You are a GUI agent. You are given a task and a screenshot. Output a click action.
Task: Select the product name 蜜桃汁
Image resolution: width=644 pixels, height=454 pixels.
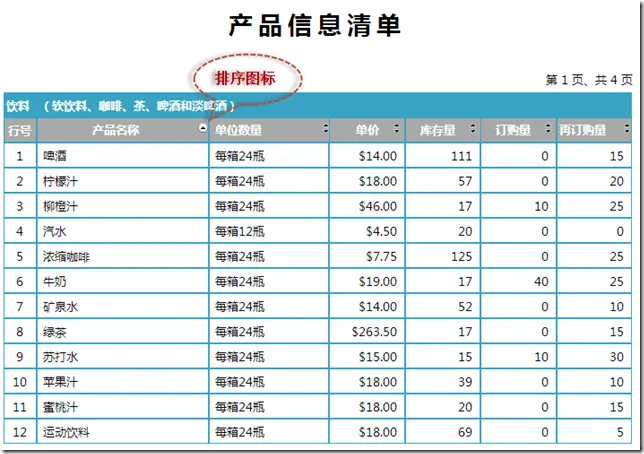tap(60, 407)
